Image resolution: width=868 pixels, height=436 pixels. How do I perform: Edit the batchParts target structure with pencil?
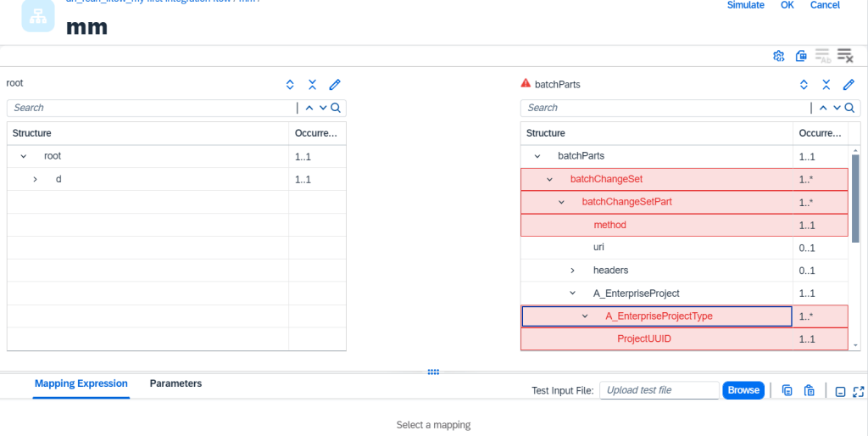[x=849, y=85]
